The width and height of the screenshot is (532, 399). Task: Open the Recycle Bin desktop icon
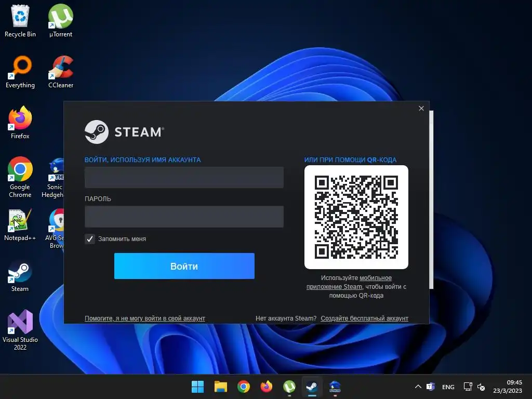tap(20, 21)
